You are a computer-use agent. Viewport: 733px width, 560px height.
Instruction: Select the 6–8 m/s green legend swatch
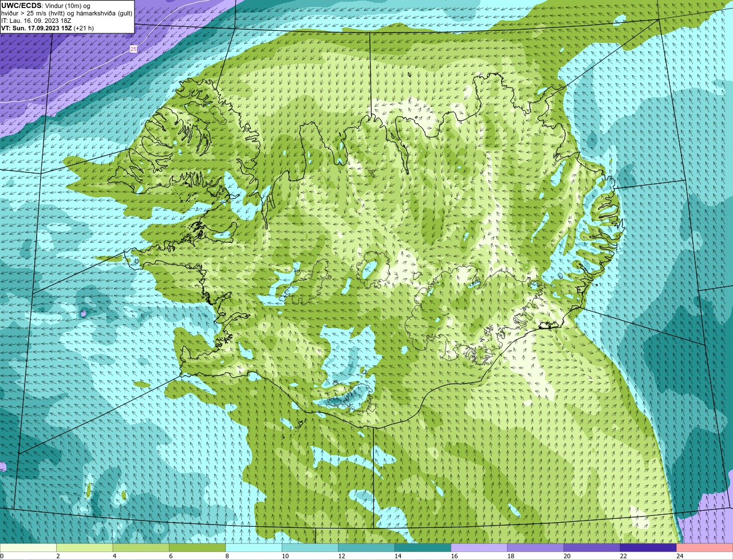point(198,547)
